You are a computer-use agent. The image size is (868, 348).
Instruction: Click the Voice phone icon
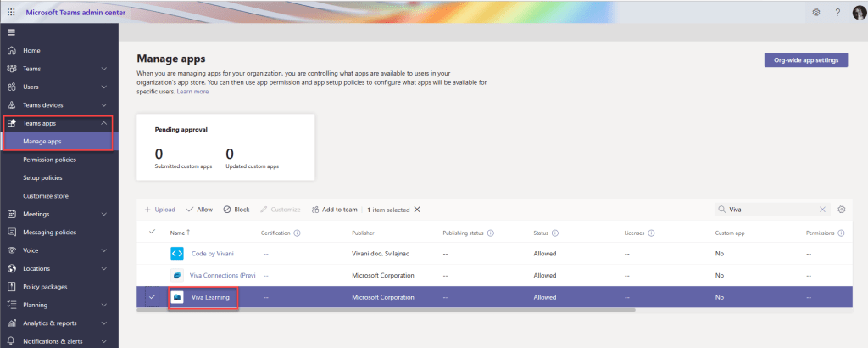(x=12, y=250)
